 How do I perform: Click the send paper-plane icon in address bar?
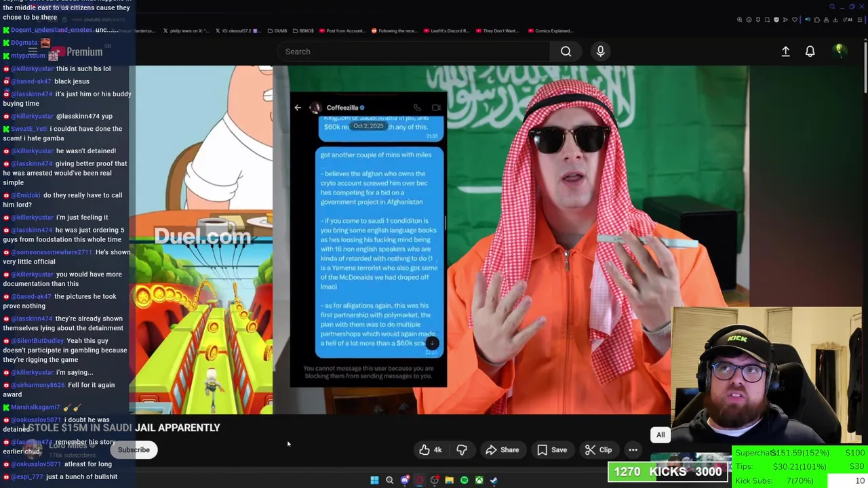[x=785, y=20]
